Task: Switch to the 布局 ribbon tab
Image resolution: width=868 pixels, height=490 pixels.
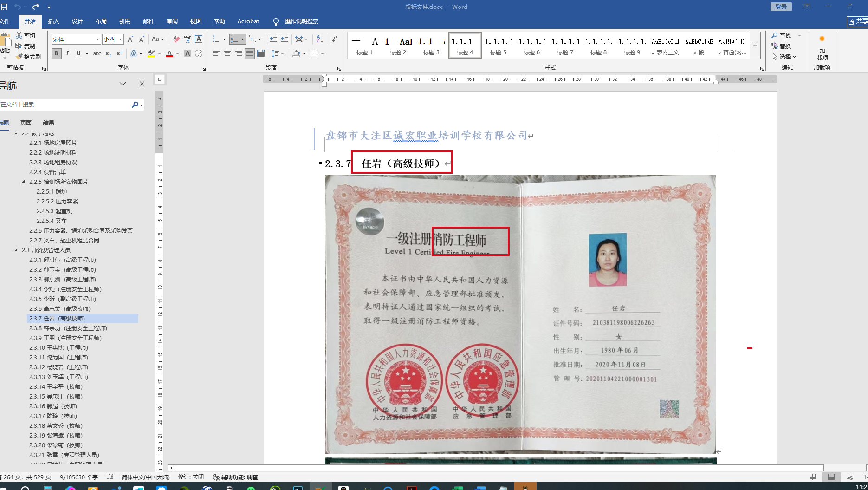Action: (x=101, y=21)
